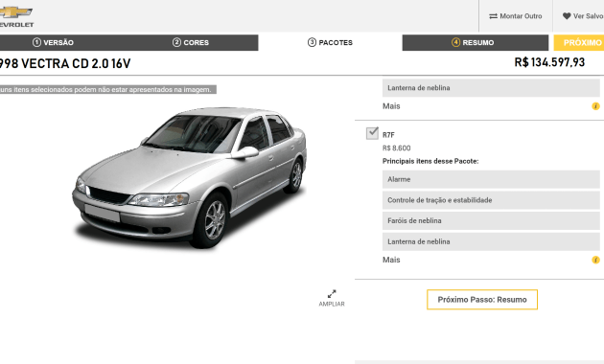
Task: Open the Resumo step tab
Action: coord(475,42)
